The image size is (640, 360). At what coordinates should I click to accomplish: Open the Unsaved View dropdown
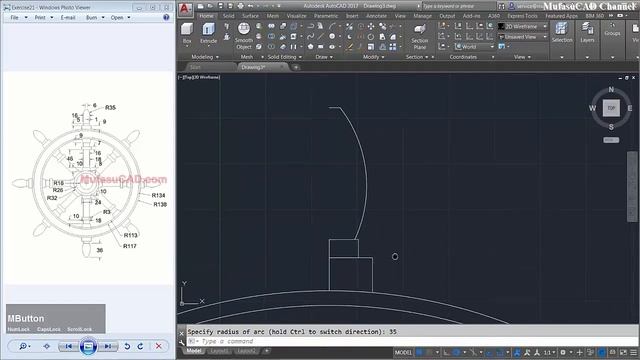coord(523,37)
